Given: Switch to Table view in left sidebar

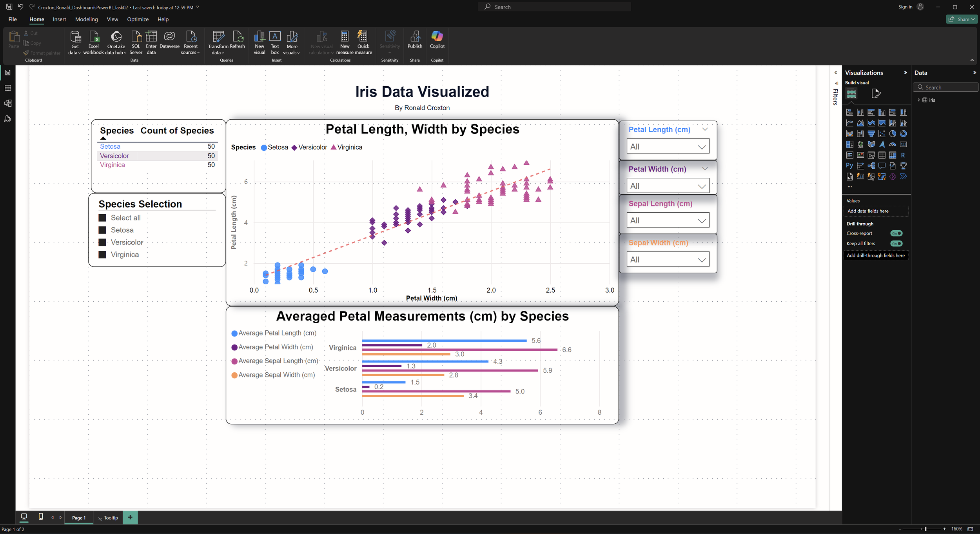Looking at the screenshot, I should pos(8,88).
